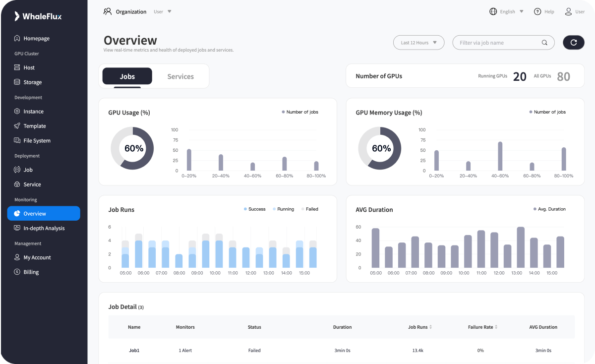Open the File System icon
The height and width of the screenshot is (364, 595).
(16, 140)
